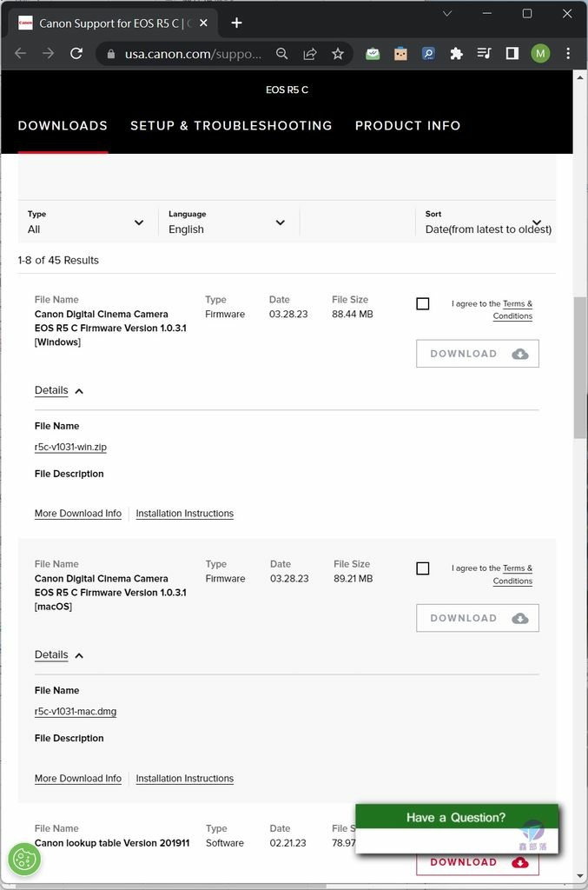Screen dimensions: 588x890
Task: Open the tab search chevron
Action: coord(446,13)
